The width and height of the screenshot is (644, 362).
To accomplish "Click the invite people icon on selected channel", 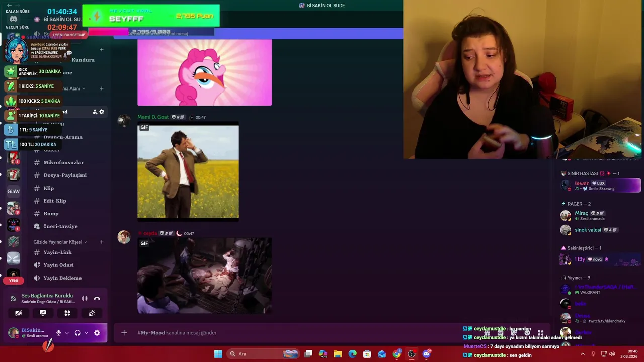I will [95, 112].
